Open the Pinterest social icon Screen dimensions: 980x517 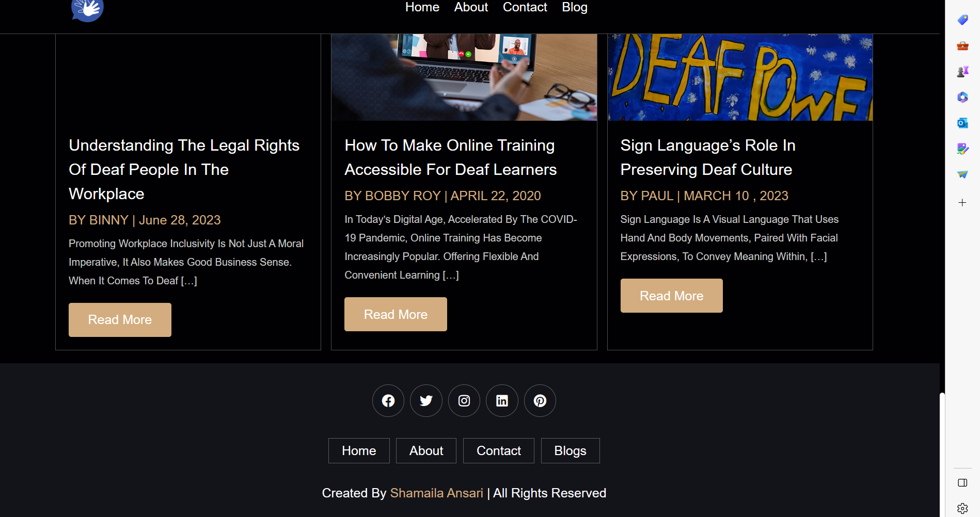coord(540,400)
